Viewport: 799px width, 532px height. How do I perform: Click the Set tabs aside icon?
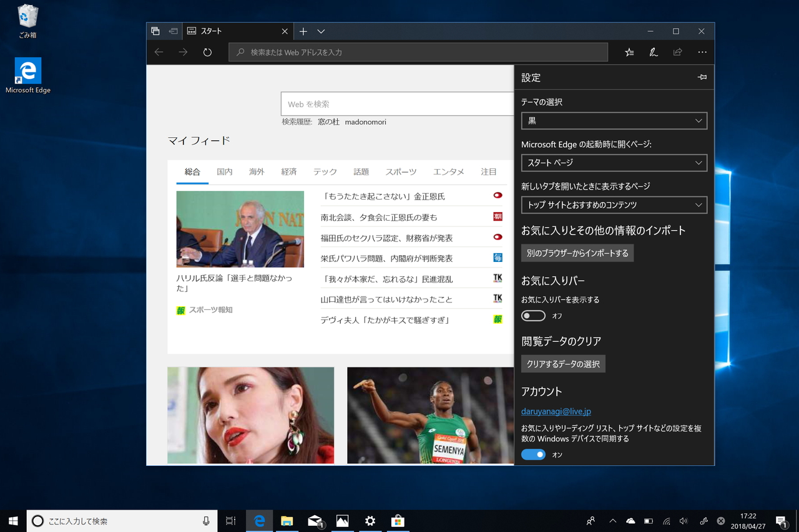coord(155,31)
